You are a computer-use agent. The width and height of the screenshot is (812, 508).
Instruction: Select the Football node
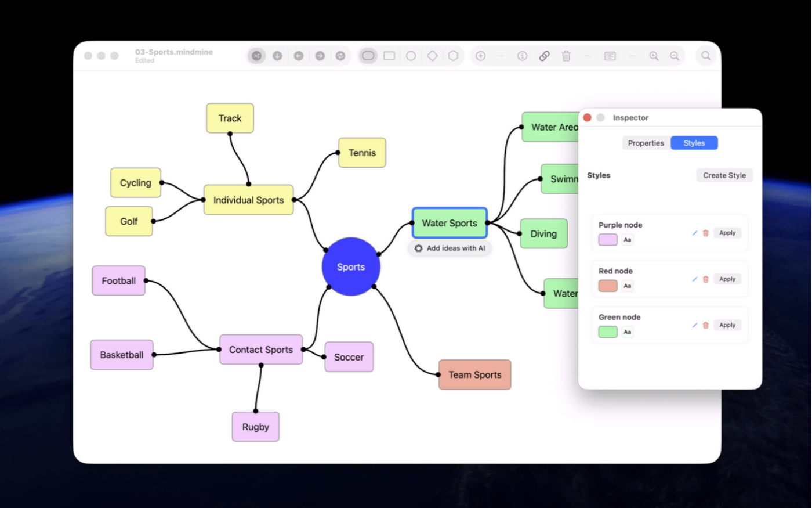coord(118,280)
